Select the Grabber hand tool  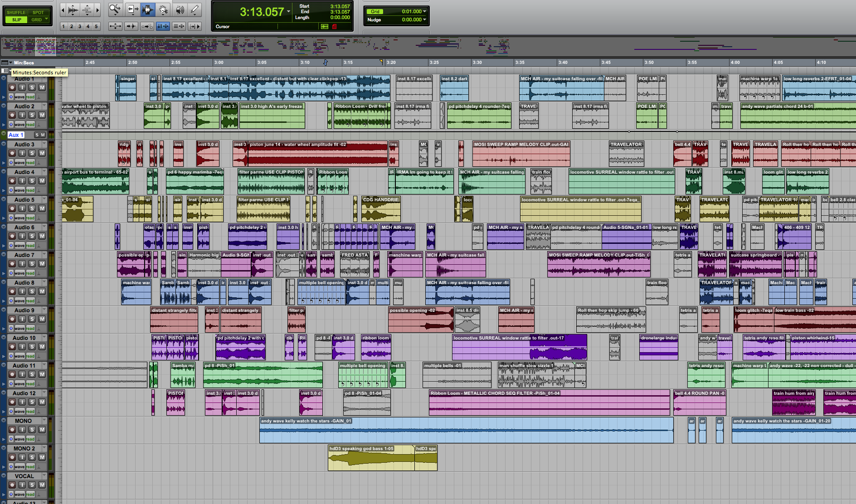[x=163, y=10]
